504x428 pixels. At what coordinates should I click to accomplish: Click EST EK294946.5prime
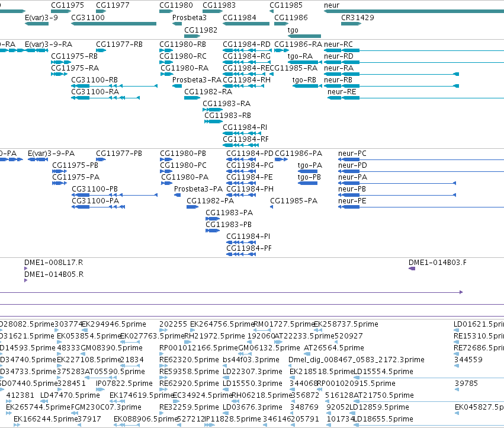click(x=114, y=324)
